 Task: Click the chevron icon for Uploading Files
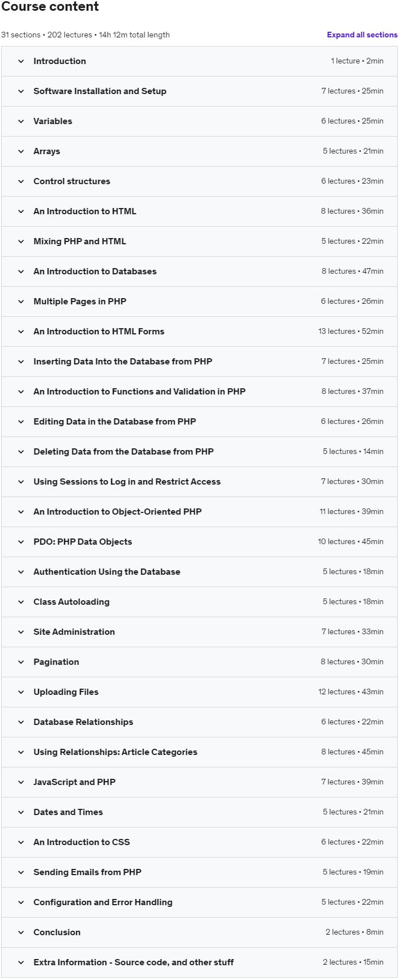(x=21, y=692)
